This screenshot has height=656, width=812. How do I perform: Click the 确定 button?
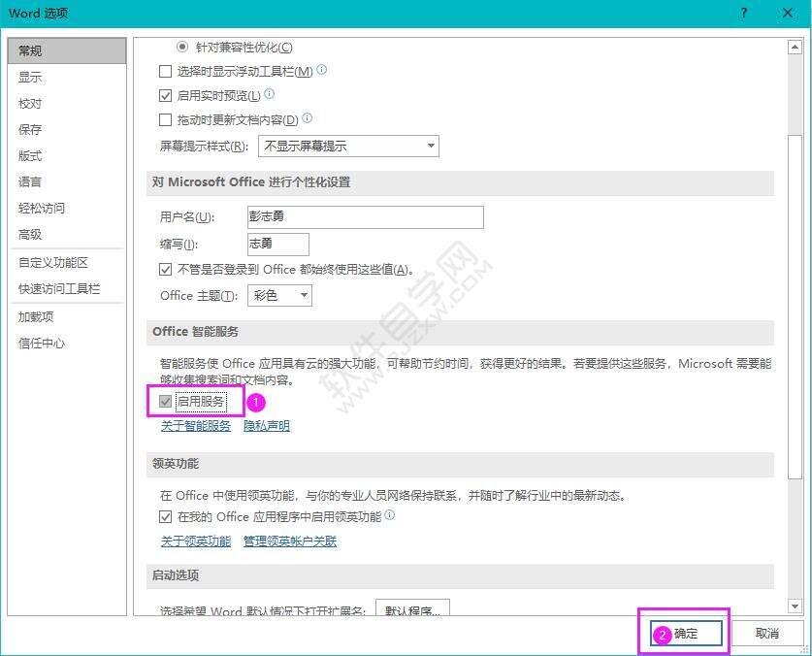[x=686, y=634]
